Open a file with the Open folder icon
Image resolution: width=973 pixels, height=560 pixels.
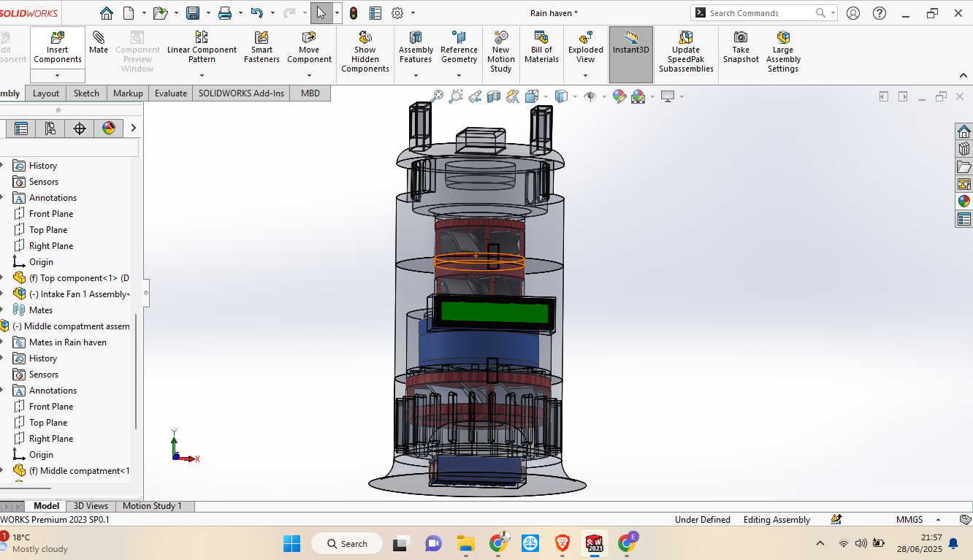161,13
